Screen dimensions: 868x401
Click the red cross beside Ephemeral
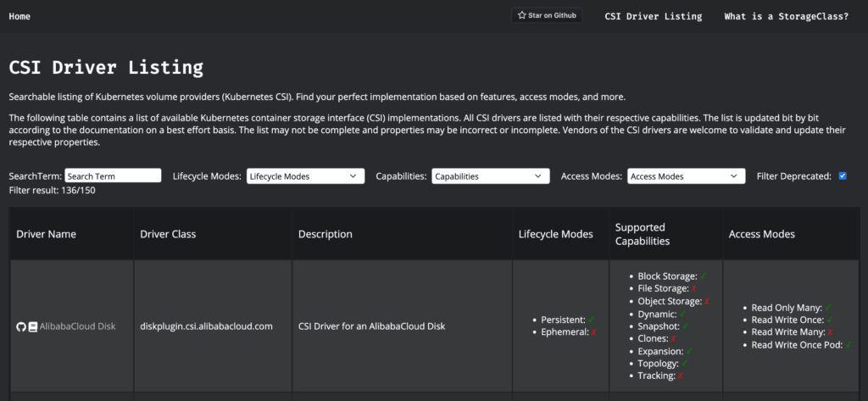pyautogui.click(x=593, y=332)
